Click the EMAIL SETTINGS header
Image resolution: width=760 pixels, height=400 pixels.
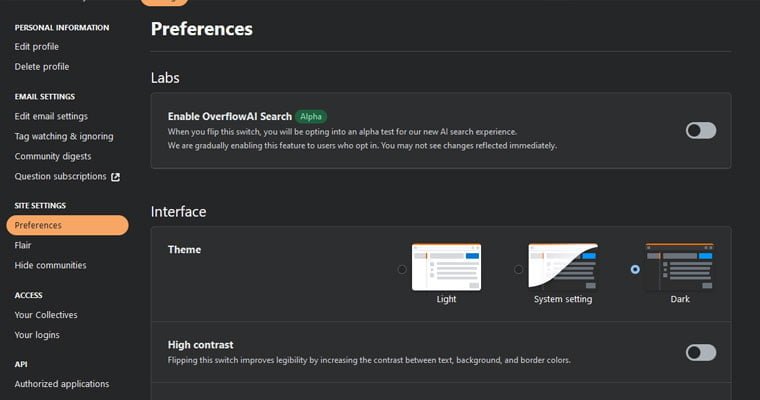click(45, 96)
